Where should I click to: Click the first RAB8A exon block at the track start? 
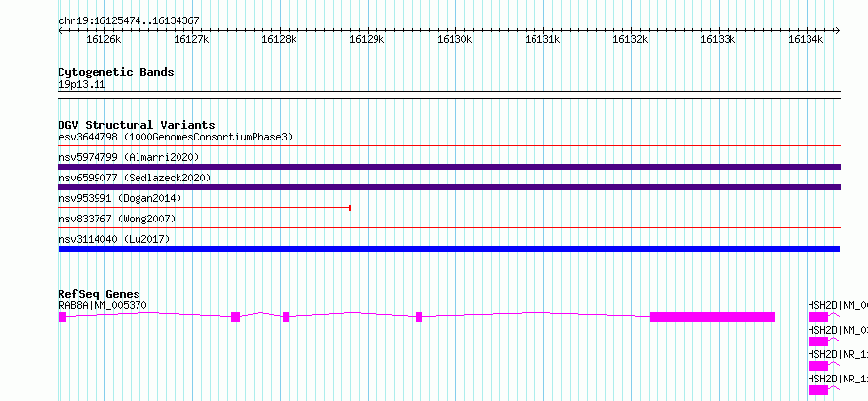click(x=62, y=317)
